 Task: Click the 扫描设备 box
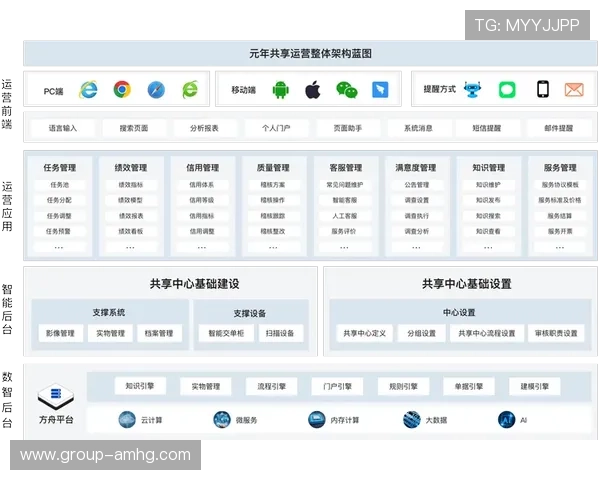[x=280, y=333]
